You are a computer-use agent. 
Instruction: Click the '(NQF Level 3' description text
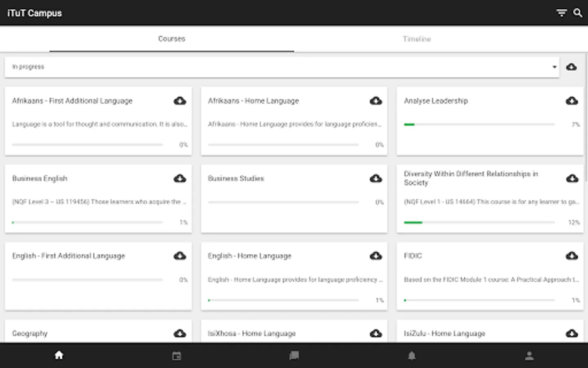coord(99,202)
